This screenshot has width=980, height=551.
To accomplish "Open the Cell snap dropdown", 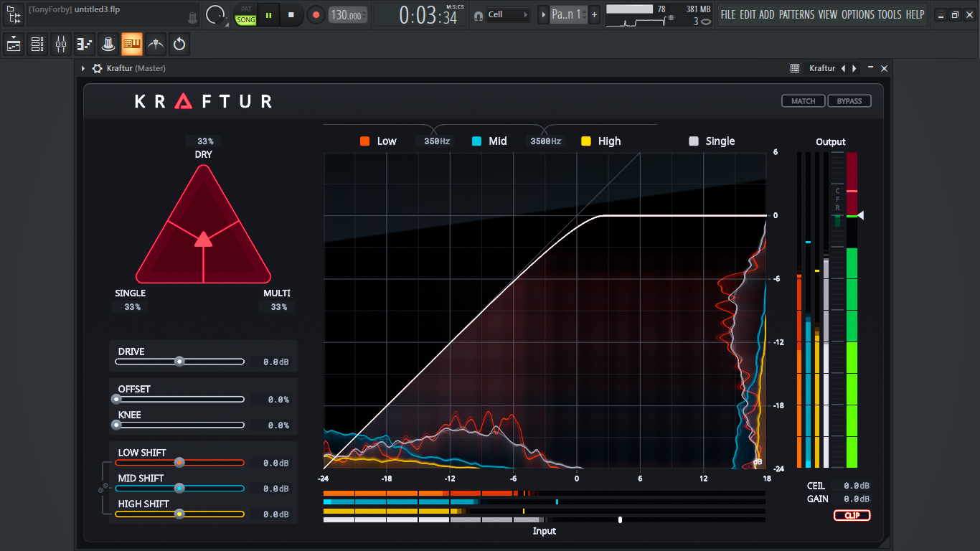I will click(x=509, y=14).
